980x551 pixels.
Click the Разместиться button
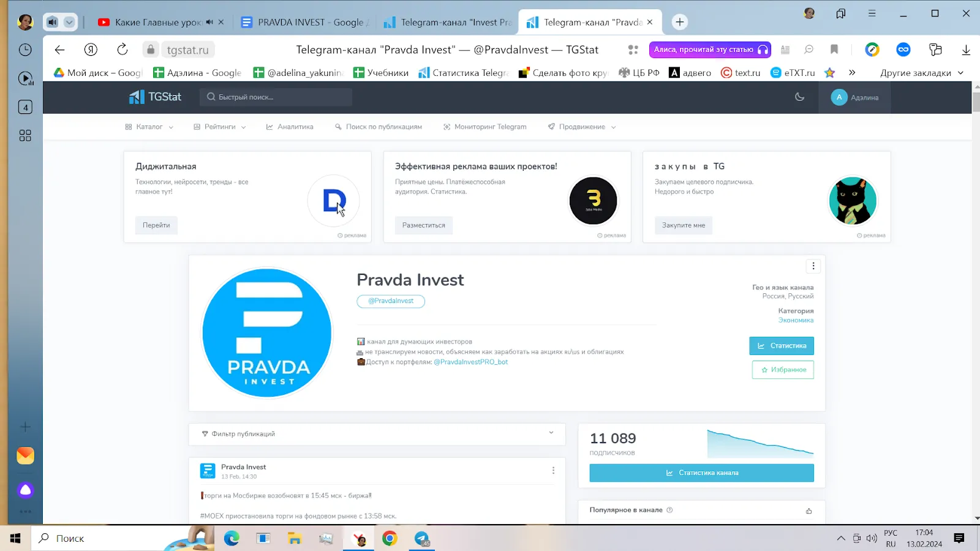coord(424,225)
